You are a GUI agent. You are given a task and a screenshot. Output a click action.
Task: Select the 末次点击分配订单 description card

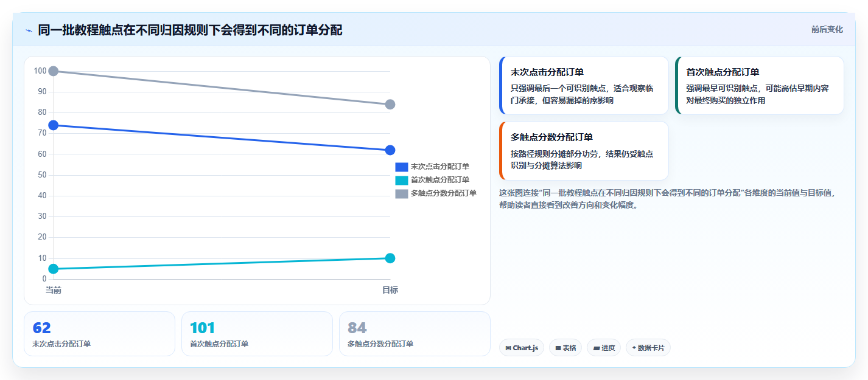pos(584,86)
